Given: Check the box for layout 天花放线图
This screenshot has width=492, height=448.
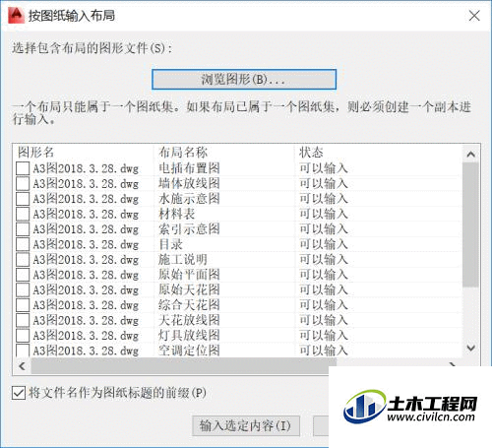Looking at the screenshot, I should (23, 320).
